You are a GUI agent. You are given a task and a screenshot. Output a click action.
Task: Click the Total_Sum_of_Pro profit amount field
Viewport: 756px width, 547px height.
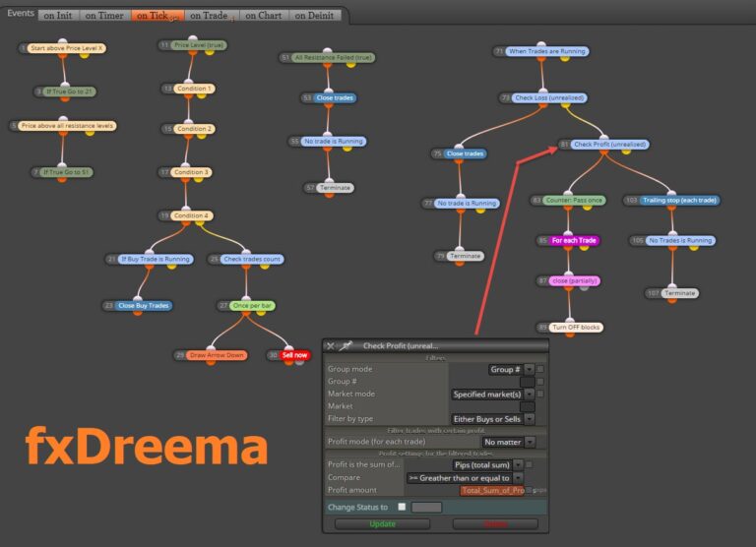pos(492,491)
